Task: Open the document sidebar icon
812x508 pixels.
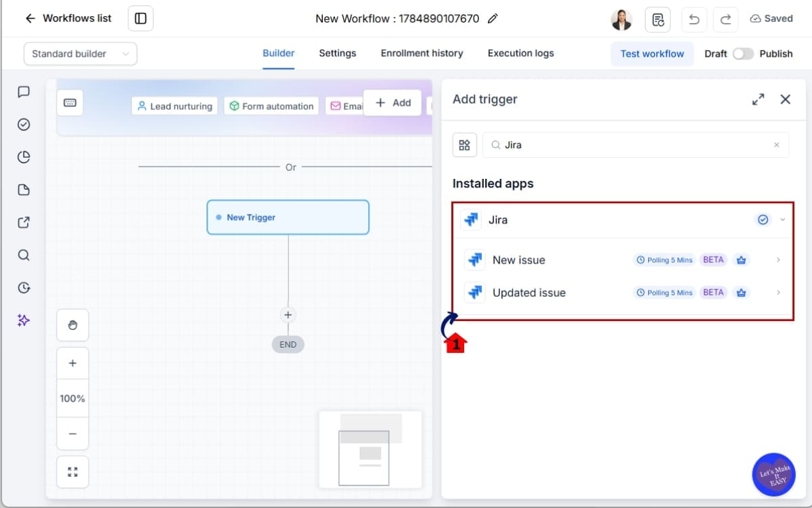Action: click(24, 190)
